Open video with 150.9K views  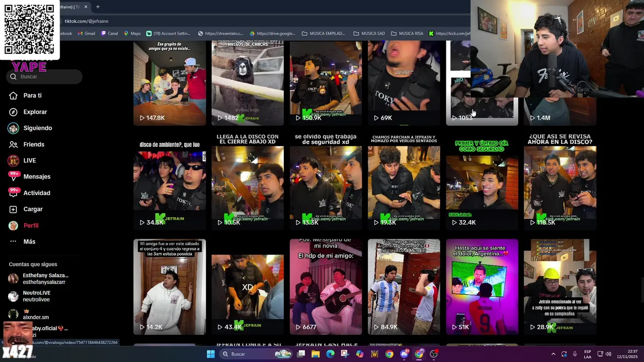[326, 83]
